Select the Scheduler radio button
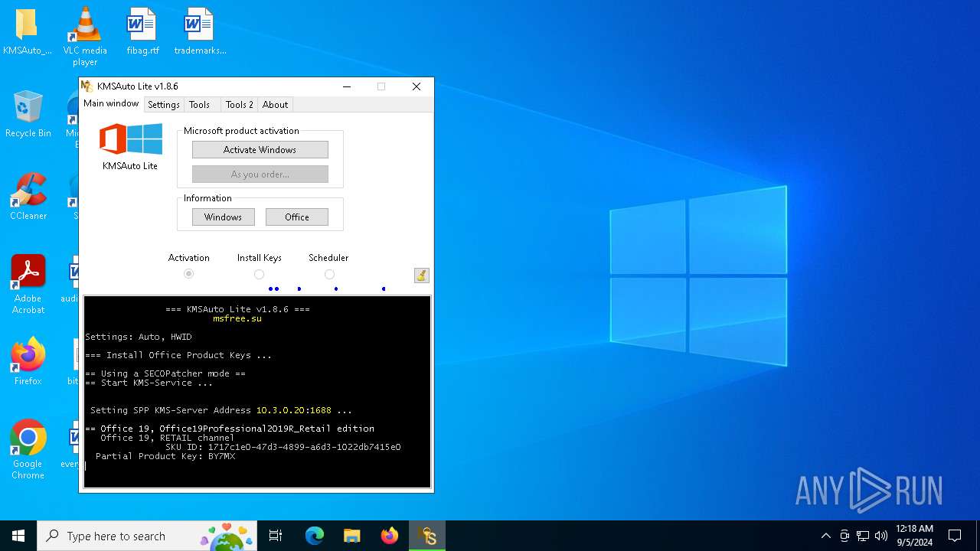The height and width of the screenshot is (551, 980). click(329, 274)
